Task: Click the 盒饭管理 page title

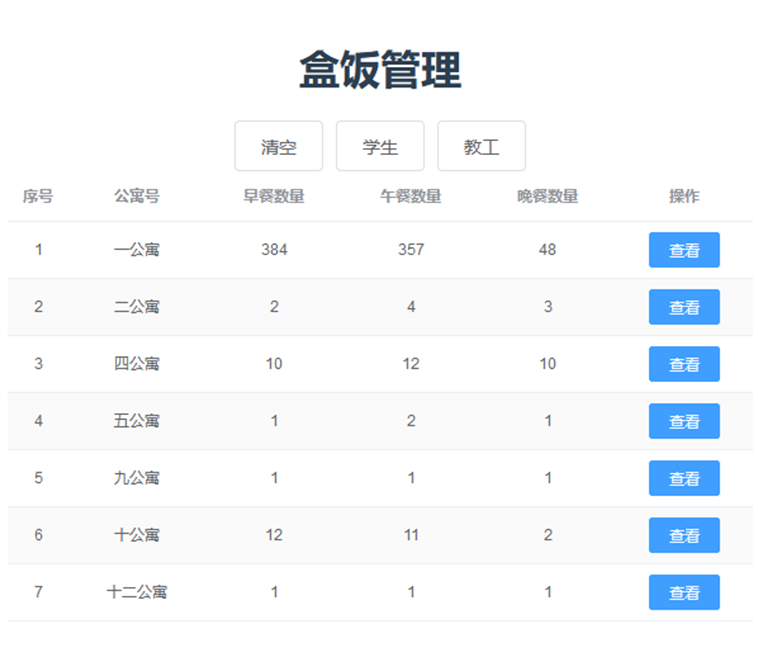Action: [x=380, y=71]
